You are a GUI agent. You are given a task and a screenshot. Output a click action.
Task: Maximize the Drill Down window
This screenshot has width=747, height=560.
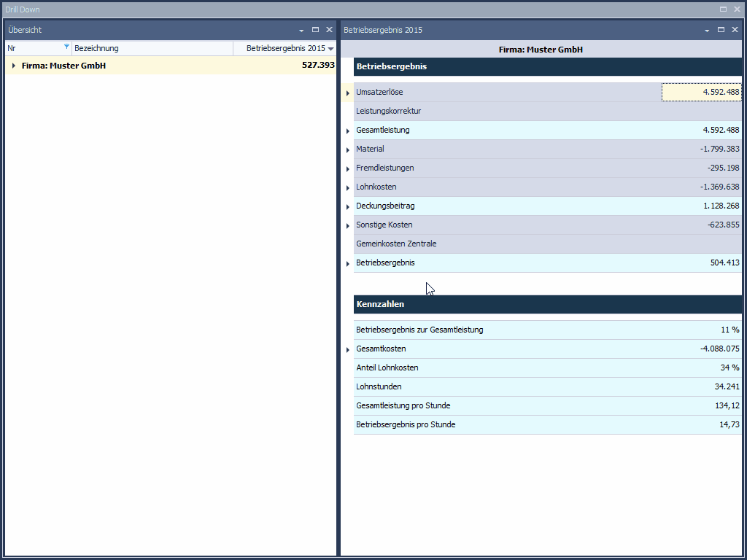click(x=723, y=9)
